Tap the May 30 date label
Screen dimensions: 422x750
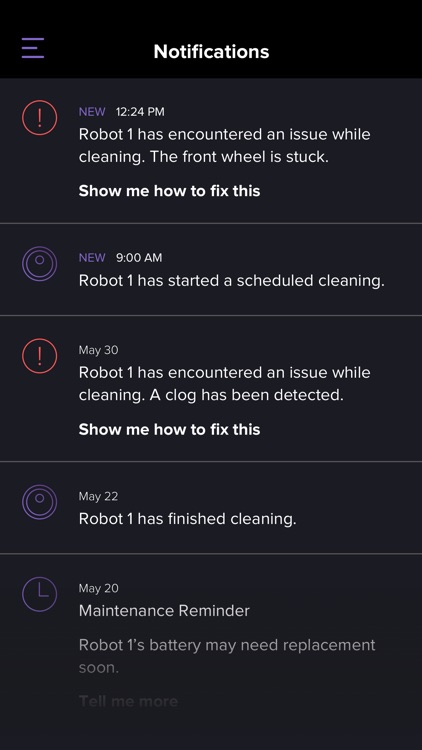pyautogui.click(x=99, y=350)
